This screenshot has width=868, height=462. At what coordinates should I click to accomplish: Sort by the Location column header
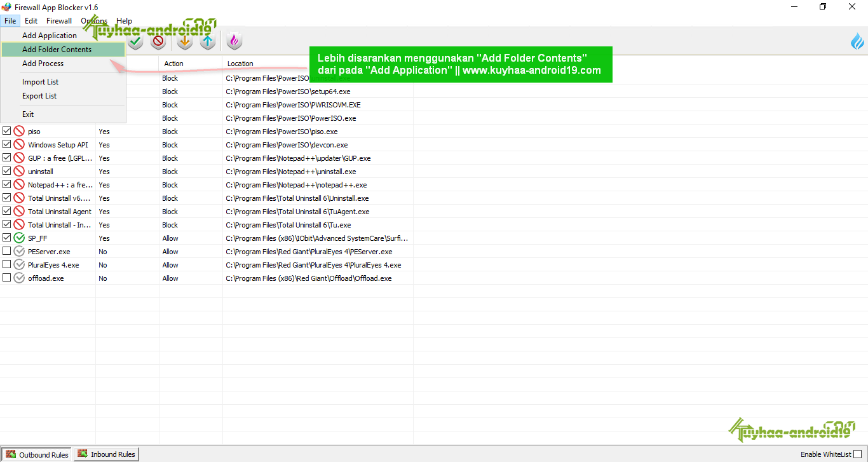tap(318, 64)
